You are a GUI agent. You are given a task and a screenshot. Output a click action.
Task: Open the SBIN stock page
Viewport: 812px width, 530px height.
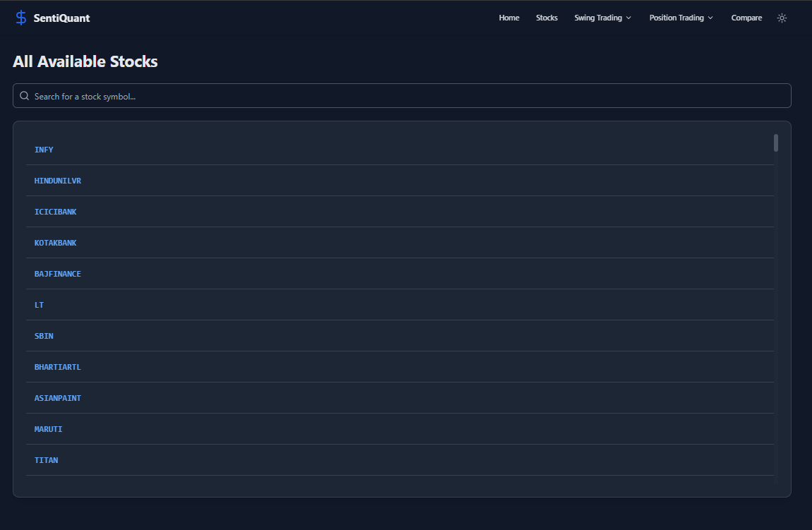click(43, 335)
